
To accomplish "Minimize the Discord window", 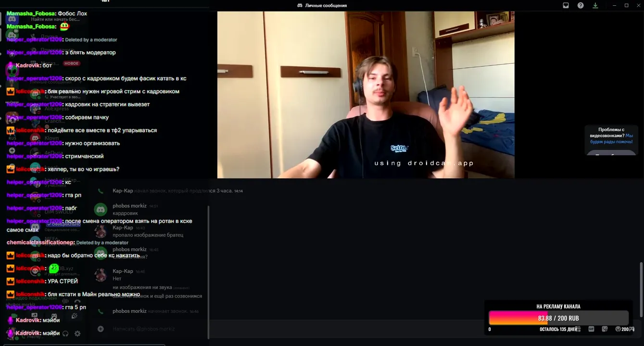I will 614,5.
